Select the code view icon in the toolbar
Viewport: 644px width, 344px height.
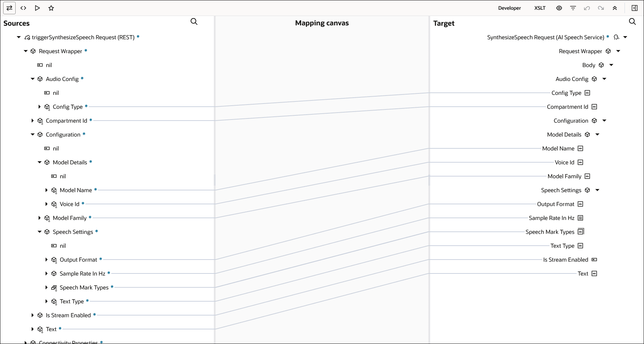[x=23, y=8]
